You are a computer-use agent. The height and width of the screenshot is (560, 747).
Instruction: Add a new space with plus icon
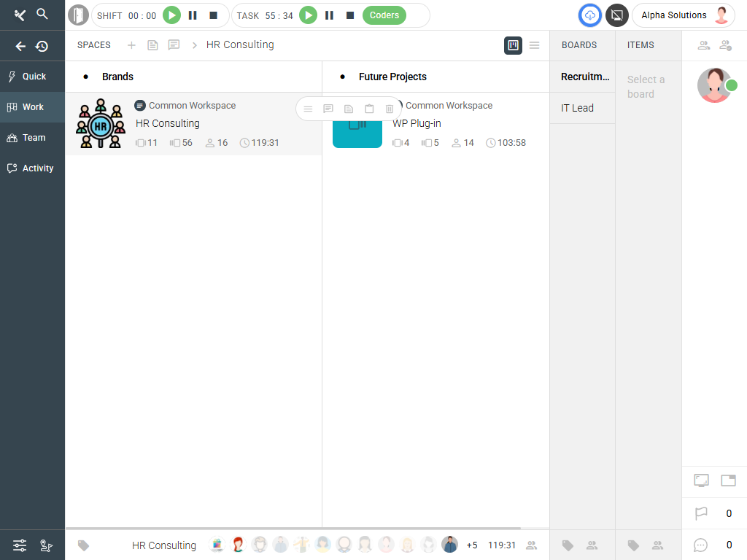(x=131, y=45)
